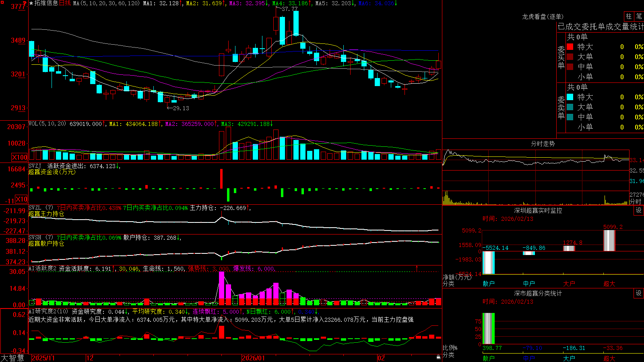Click the red question mark icon top-left
Screen dimensions: 644x362
(x=24, y=3)
